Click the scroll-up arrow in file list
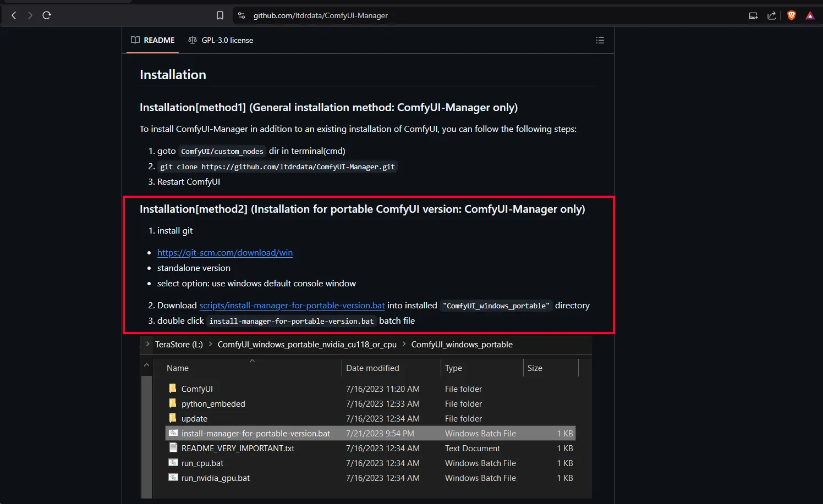823x504 pixels. 146,365
